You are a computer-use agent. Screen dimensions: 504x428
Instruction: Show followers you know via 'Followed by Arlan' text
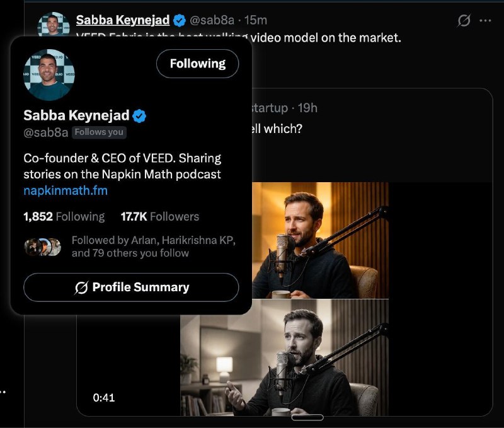click(x=153, y=247)
